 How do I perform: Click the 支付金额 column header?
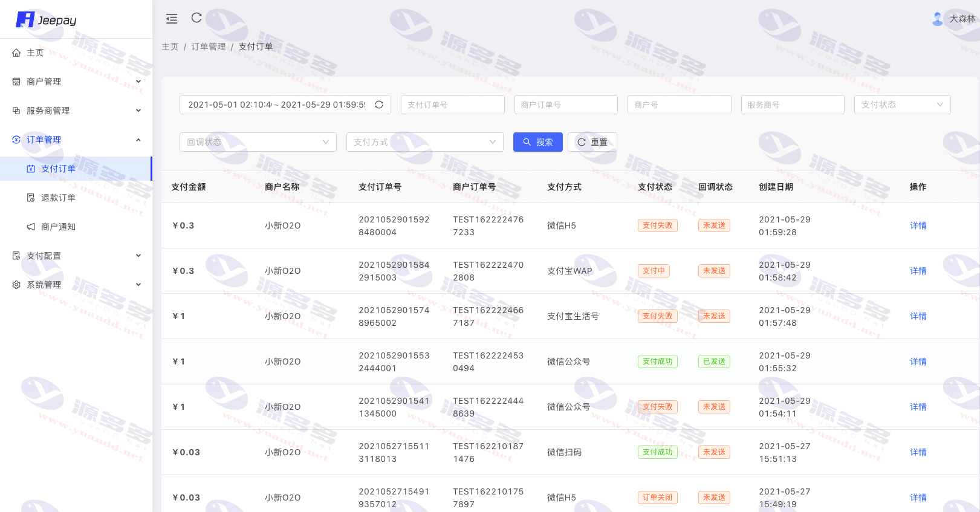pyautogui.click(x=189, y=187)
